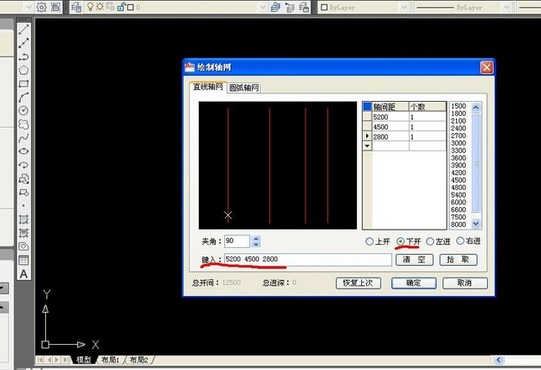Viewport: 541px width, 370px height.
Task: Click the spacing value list scrollbar down arrow
Action: click(476, 224)
